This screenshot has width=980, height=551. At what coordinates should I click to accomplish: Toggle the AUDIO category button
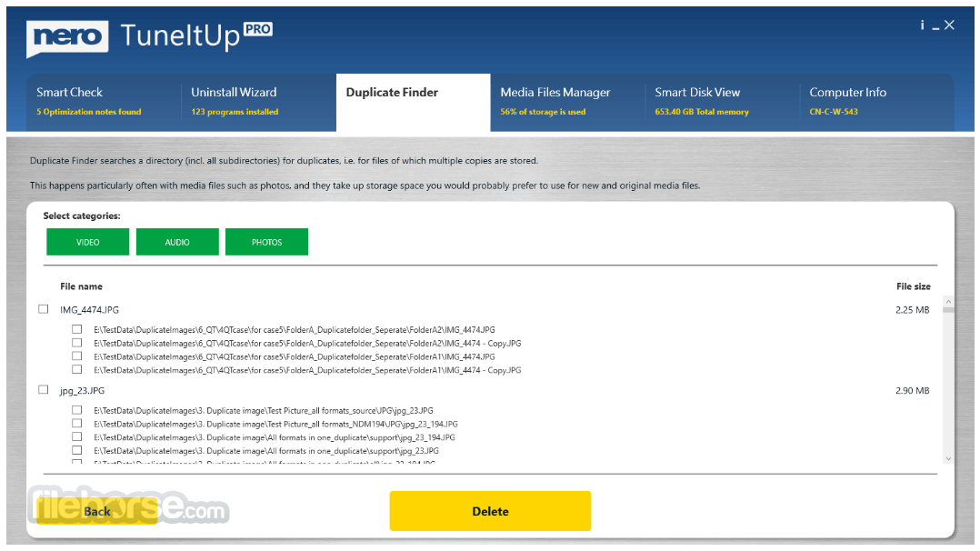click(177, 242)
